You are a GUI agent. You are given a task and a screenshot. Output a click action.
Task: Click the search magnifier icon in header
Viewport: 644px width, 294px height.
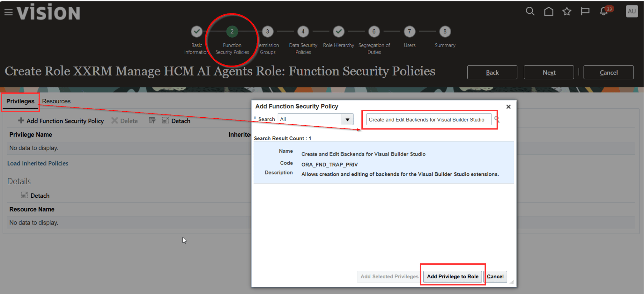point(530,11)
